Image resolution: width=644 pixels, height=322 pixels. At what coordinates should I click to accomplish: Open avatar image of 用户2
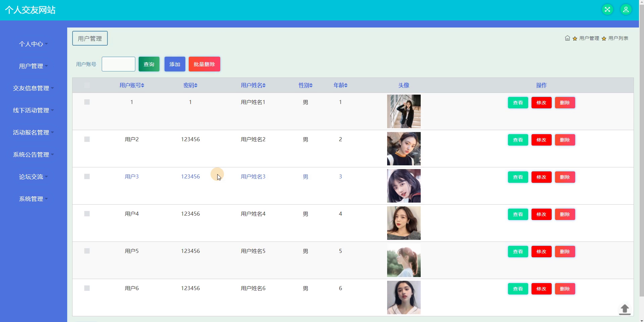click(x=404, y=149)
